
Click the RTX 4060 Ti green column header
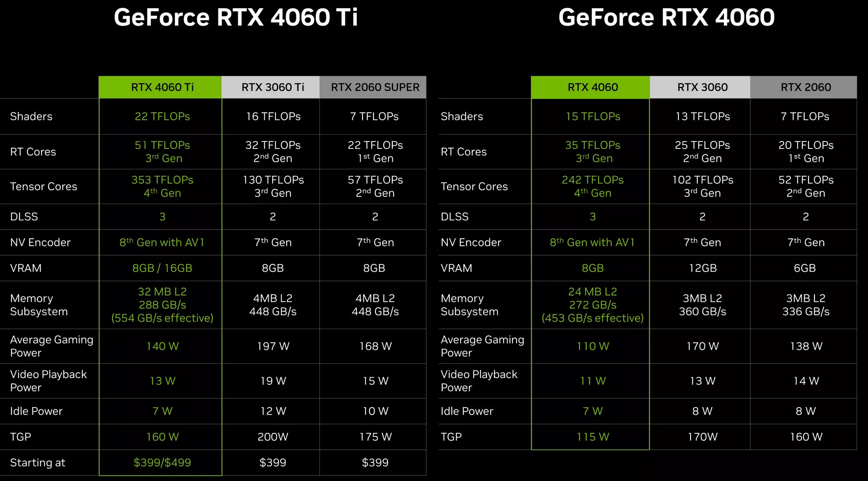(x=162, y=87)
